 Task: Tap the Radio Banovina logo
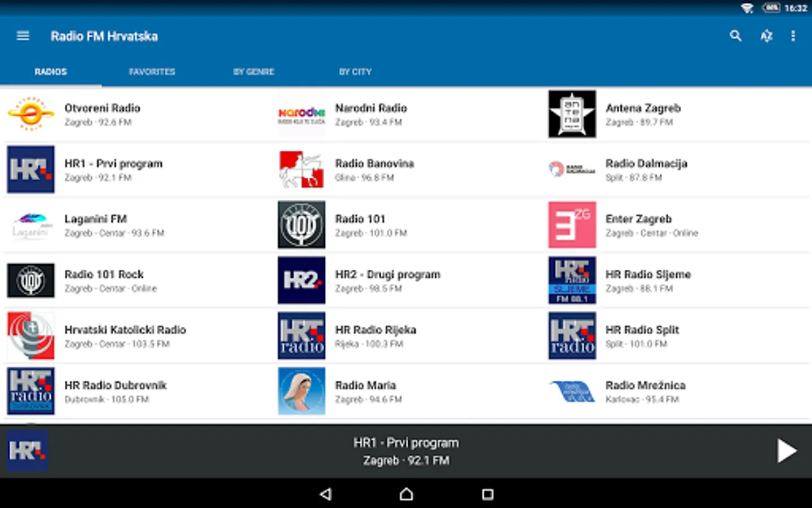(x=302, y=169)
